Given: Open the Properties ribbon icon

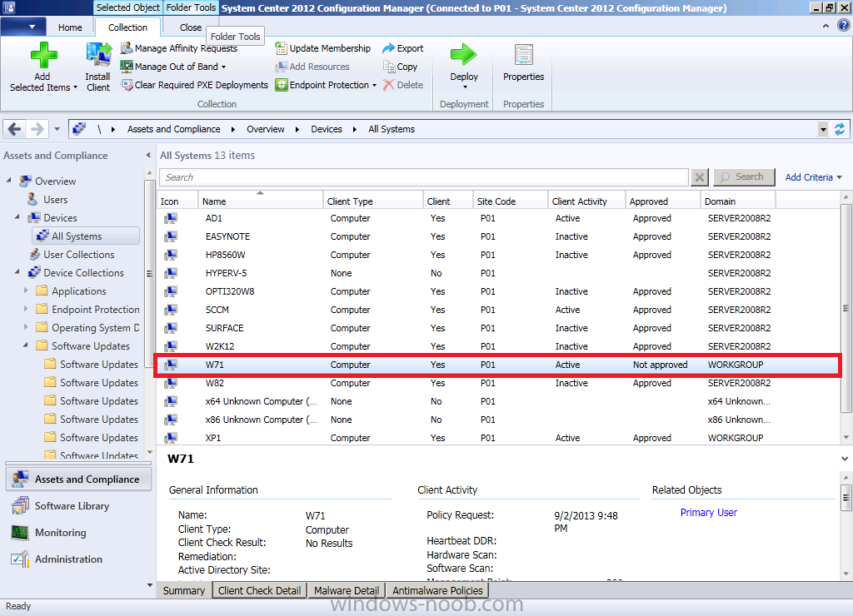Looking at the screenshot, I should point(523,55).
